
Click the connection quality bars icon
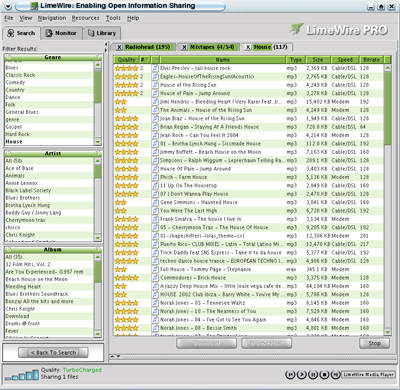(22, 376)
